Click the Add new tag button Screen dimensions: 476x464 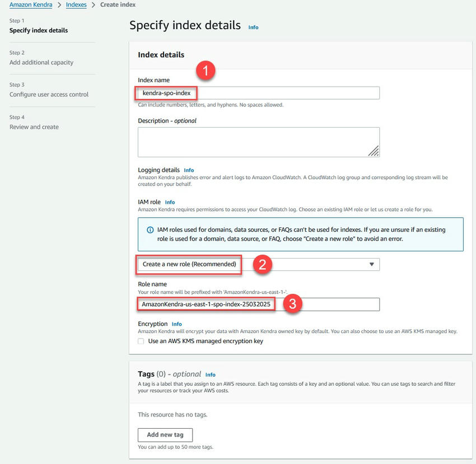tap(165, 435)
